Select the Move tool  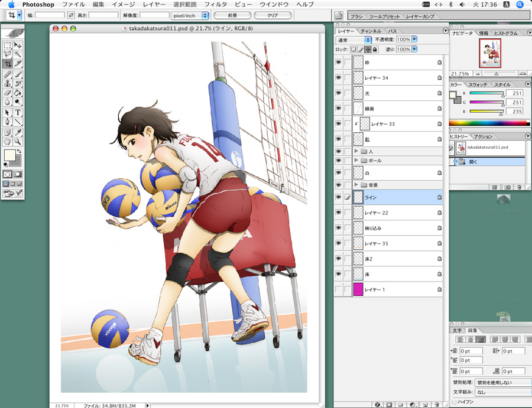pos(18,45)
